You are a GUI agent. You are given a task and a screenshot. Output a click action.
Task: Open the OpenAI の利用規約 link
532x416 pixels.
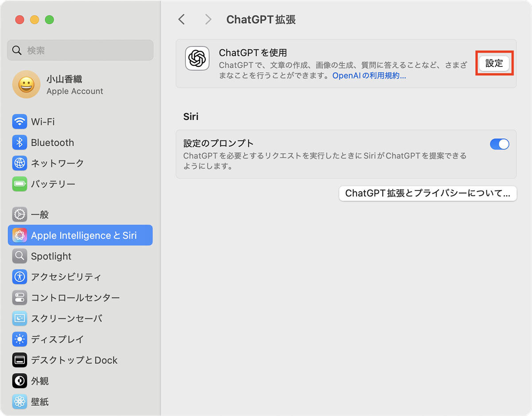click(369, 76)
